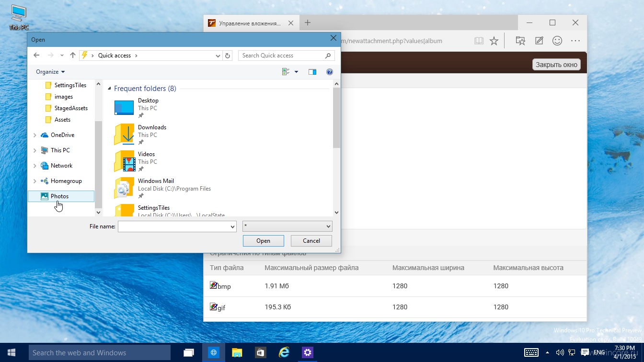644x362 pixels.
Task: Select the Управление вложения browser tab
Action: [252, 23]
